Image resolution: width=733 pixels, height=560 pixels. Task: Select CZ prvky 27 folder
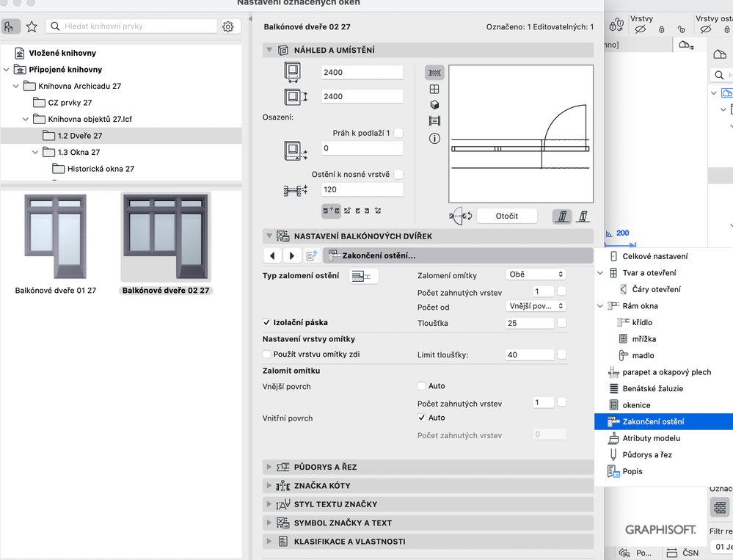(70, 103)
